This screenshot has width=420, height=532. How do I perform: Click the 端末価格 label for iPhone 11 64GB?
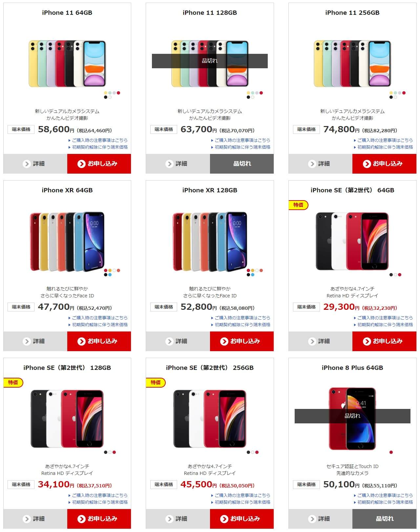[21, 129]
